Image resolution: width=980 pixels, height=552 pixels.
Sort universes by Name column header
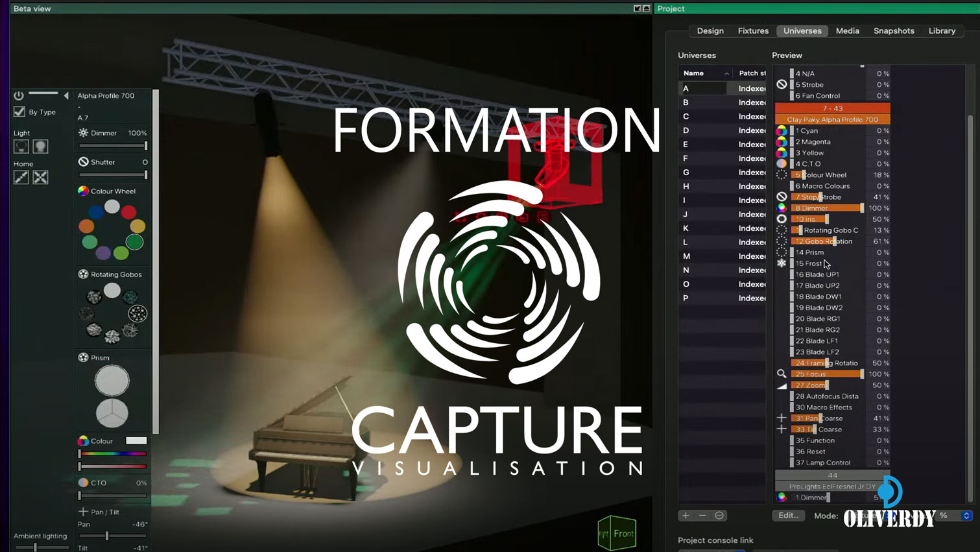click(706, 73)
